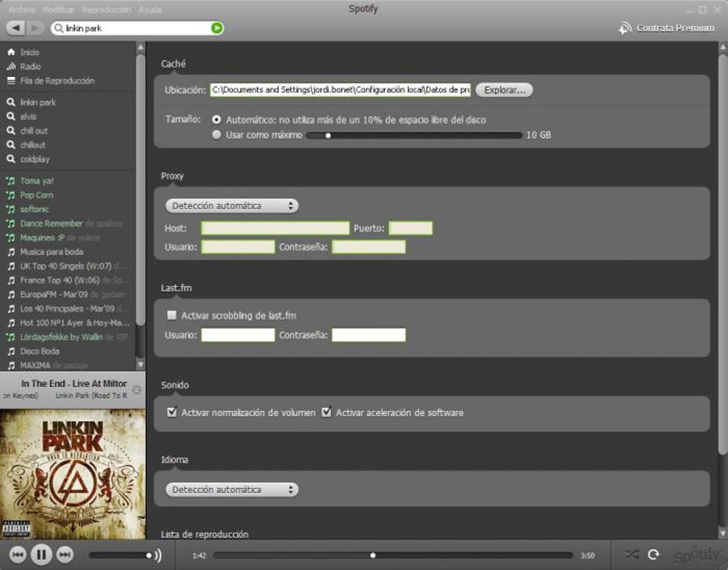
Task: Click the Linkin Park album cover
Action: [73, 474]
